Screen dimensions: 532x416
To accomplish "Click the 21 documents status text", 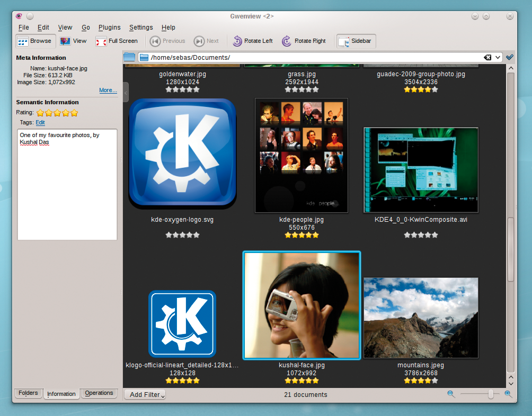I will coord(305,395).
